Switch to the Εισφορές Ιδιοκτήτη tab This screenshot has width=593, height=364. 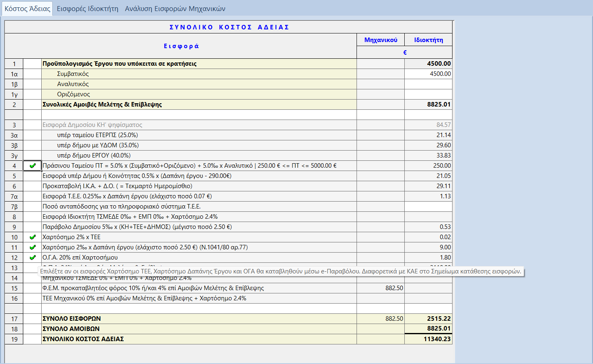[x=87, y=9]
